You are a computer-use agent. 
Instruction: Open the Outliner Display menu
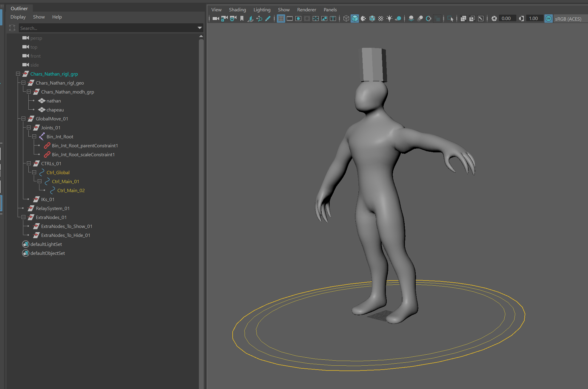[x=18, y=17]
